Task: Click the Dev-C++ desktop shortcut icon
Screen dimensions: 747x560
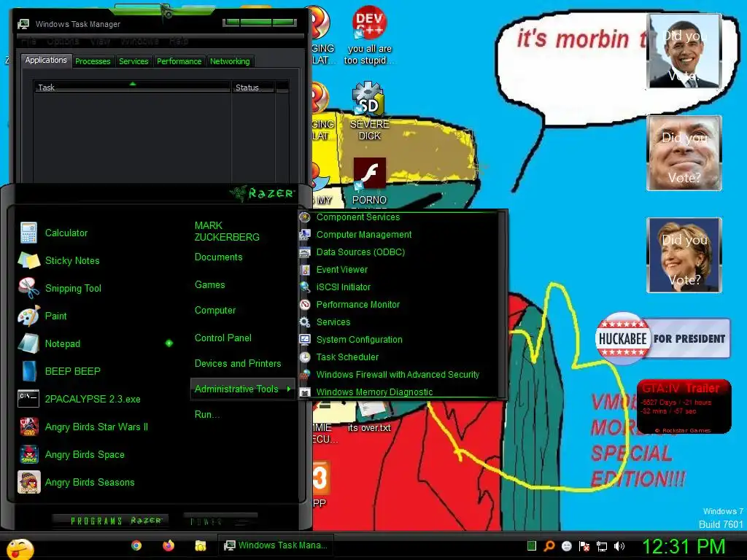Action: (x=369, y=23)
